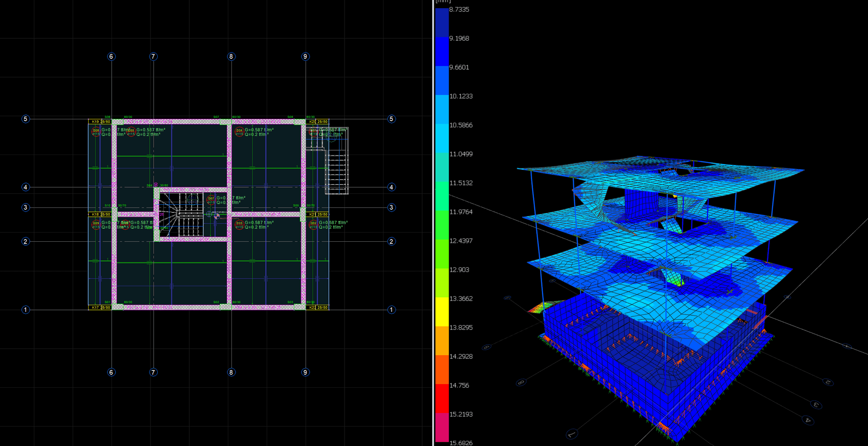Select column label K19 25/50

tap(100, 122)
